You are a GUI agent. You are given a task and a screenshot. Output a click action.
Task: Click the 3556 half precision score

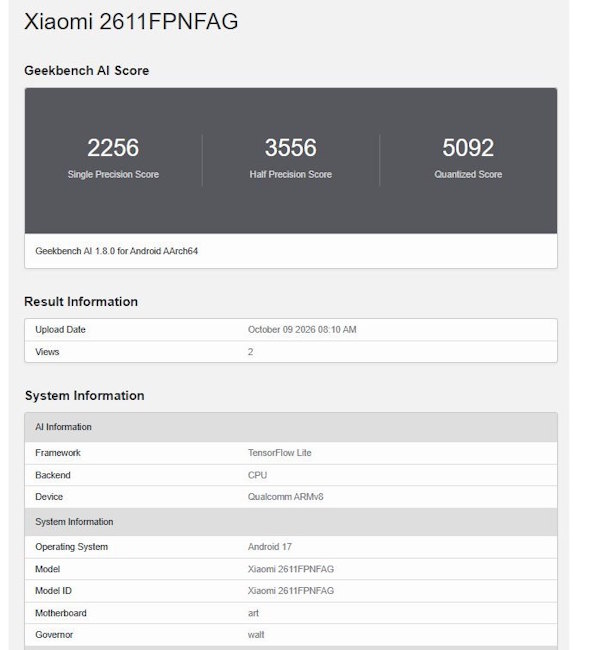291,148
